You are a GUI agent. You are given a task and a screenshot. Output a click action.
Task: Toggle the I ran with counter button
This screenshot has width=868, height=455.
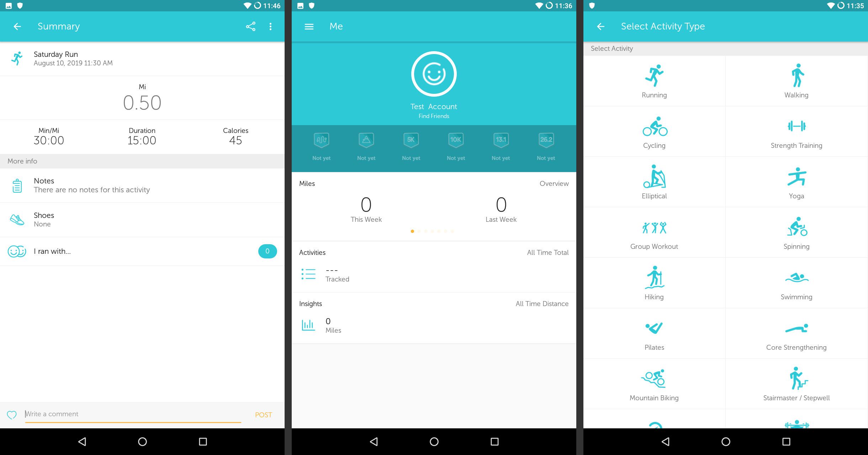265,251
